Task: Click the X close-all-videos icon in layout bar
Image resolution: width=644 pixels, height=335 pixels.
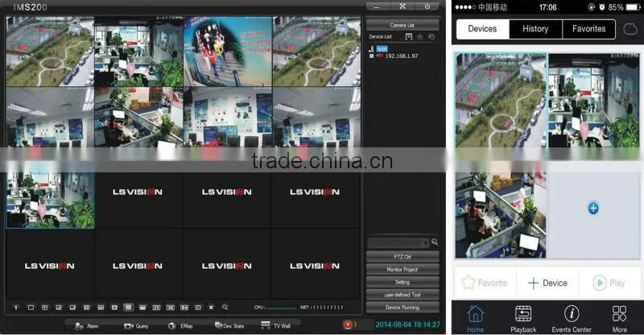Action: point(211,308)
